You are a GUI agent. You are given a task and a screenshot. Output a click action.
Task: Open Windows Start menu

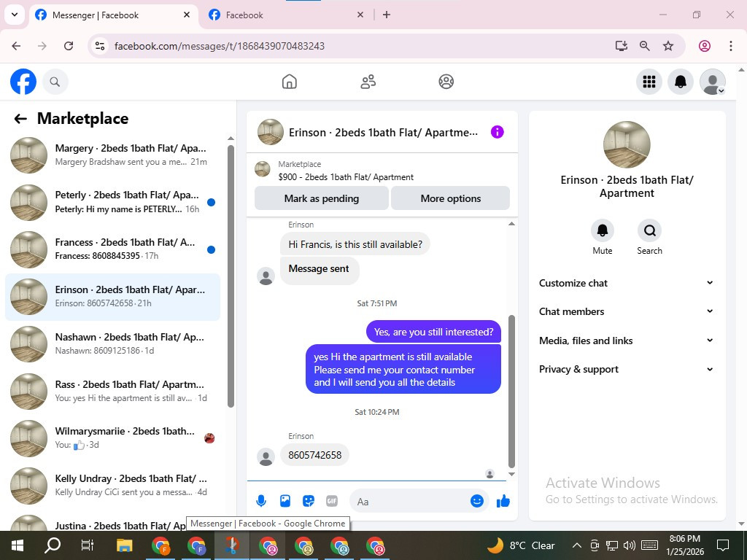[18, 545]
